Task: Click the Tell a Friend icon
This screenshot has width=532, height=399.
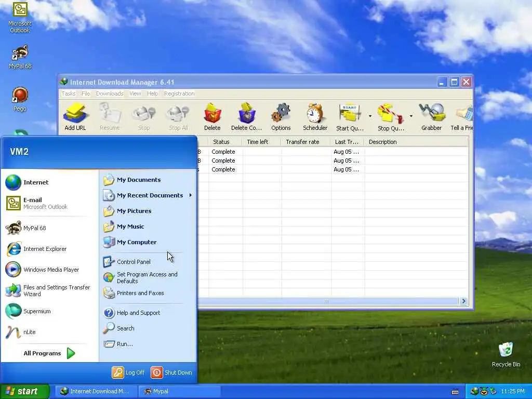Action: pyautogui.click(x=462, y=117)
